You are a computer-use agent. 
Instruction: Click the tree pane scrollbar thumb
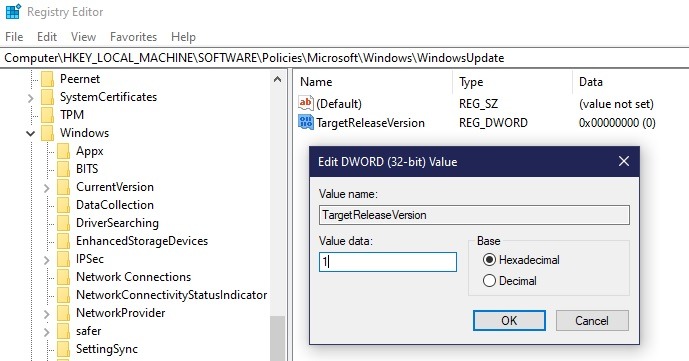(277, 338)
